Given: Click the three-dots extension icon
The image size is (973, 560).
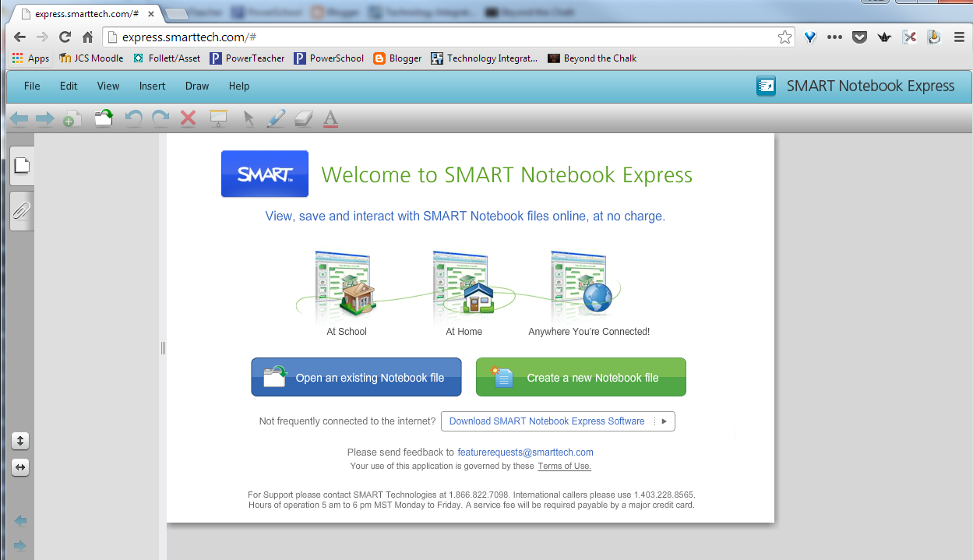Looking at the screenshot, I should pyautogui.click(x=834, y=37).
